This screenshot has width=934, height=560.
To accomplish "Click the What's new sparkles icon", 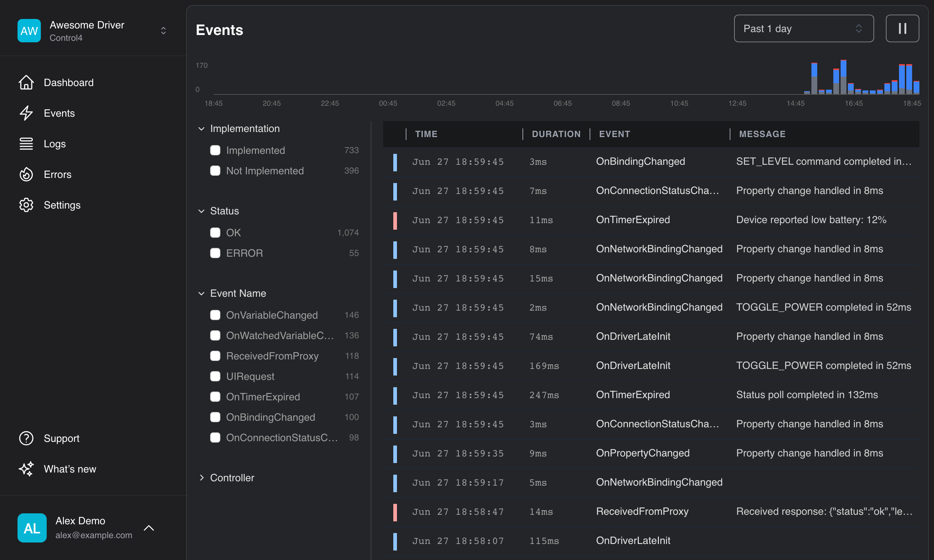I will (x=26, y=469).
